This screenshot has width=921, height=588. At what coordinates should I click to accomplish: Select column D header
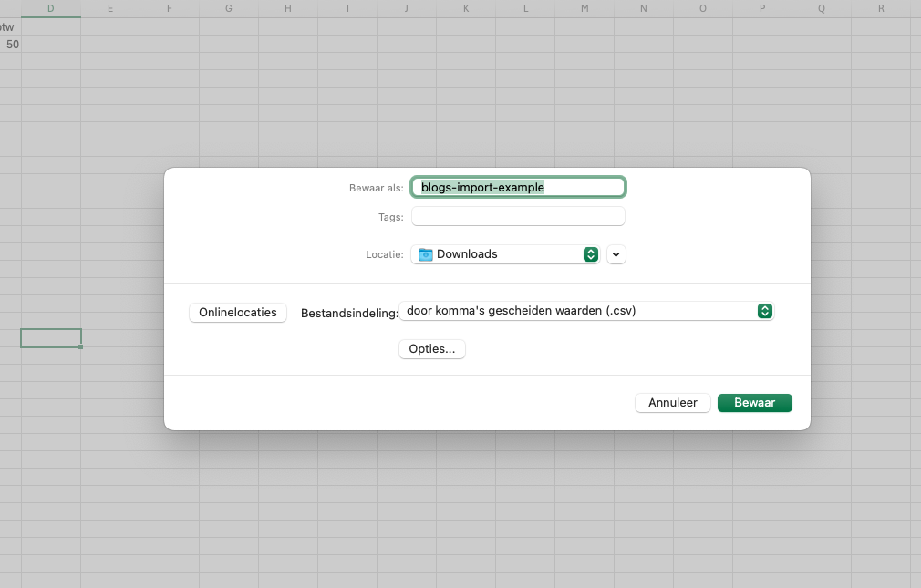(50, 8)
